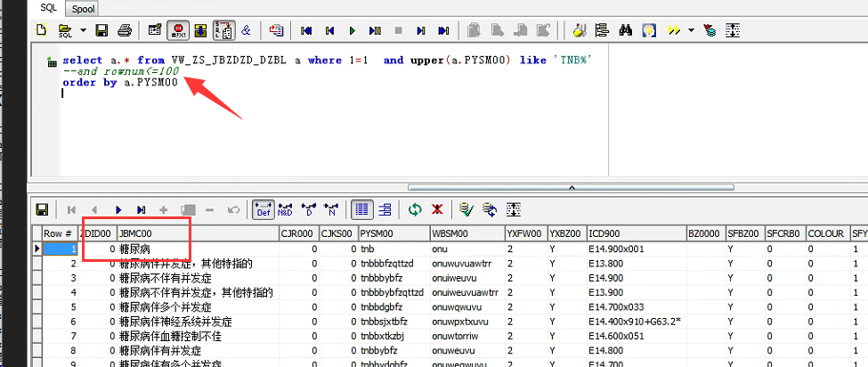Click the ampersand substitution variables icon
Viewport: 868px width, 367px height.
pos(246,30)
